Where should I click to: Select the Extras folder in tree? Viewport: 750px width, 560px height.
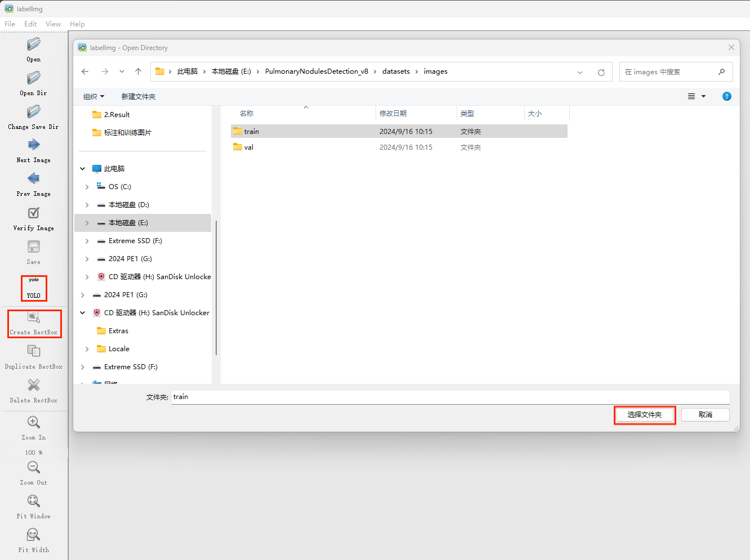pyautogui.click(x=118, y=331)
